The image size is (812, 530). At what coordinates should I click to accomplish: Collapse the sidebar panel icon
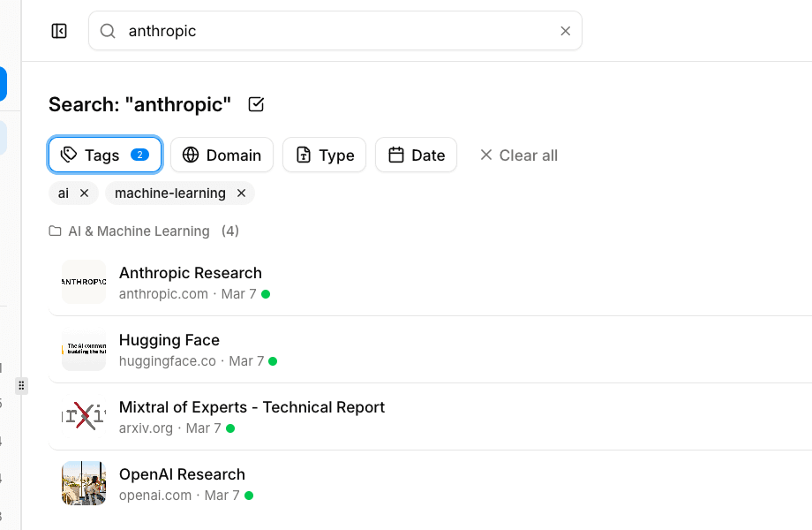point(59,31)
